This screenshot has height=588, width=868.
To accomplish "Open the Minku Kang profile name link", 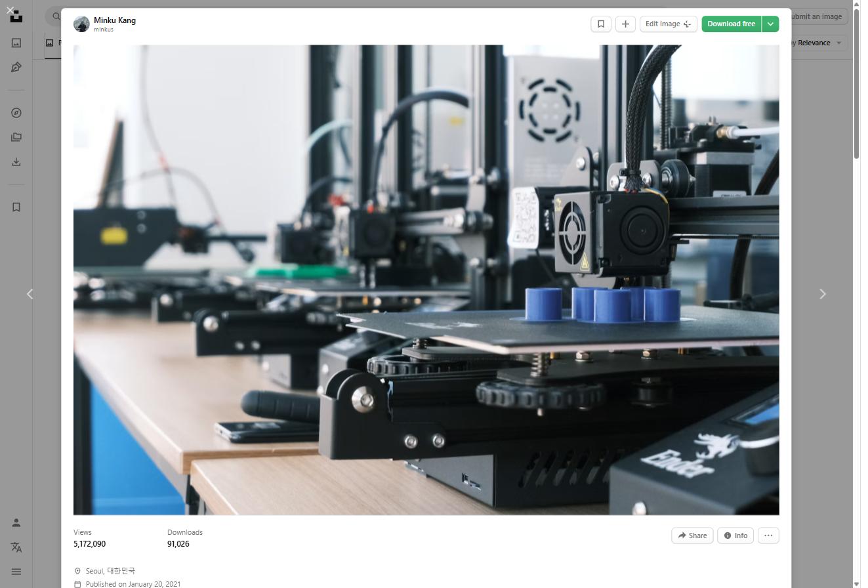I will tap(115, 20).
